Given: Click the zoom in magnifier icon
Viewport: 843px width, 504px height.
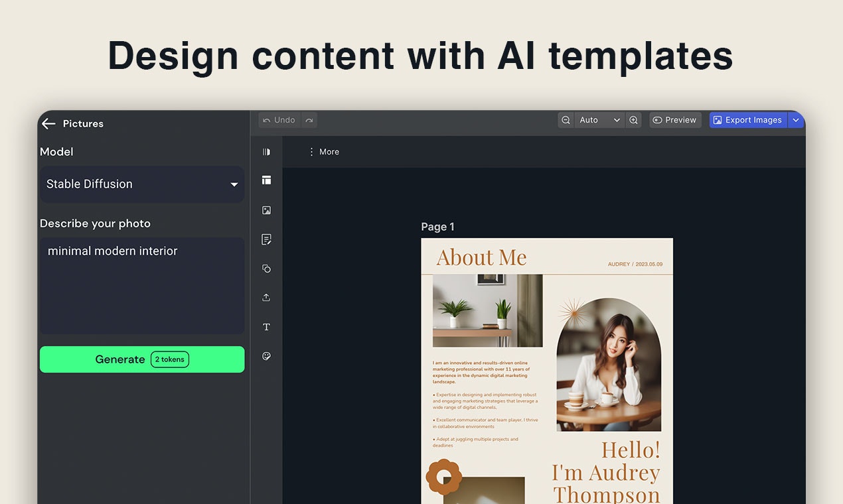Looking at the screenshot, I should pos(633,120).
